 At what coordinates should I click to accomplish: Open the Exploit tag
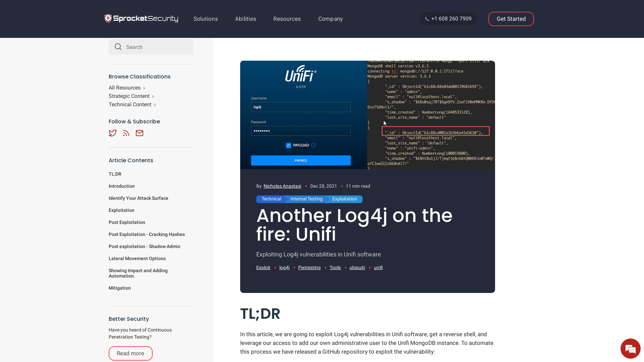263,267
